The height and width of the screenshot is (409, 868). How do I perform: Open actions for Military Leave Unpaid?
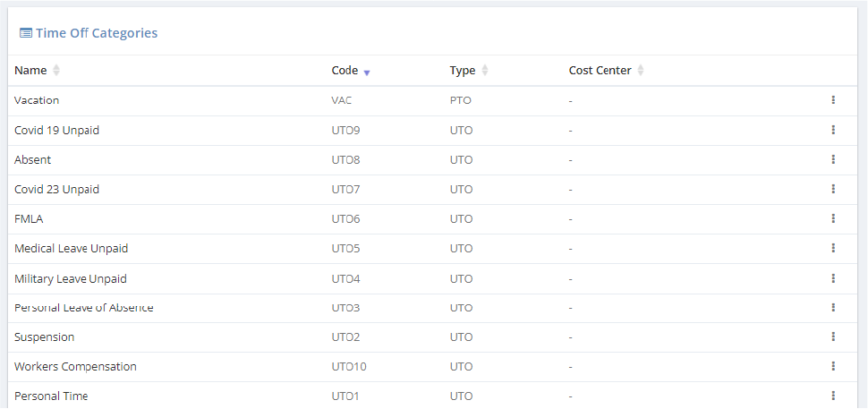833,278
